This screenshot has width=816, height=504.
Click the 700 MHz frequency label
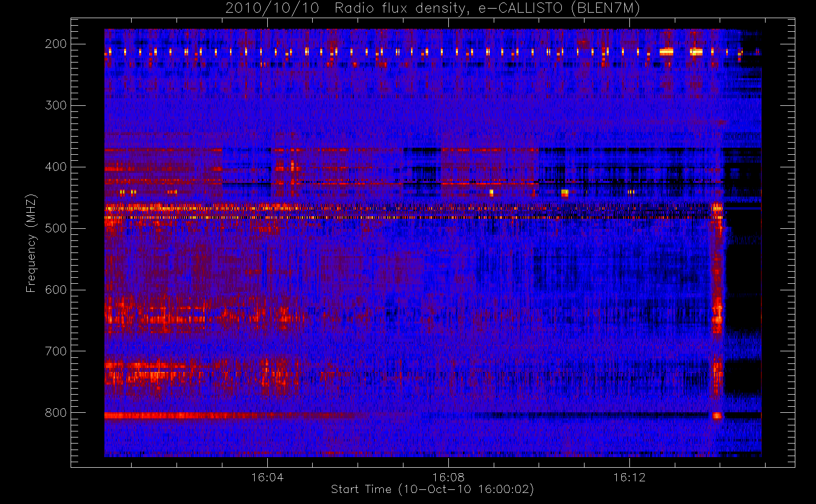point(56,351)
